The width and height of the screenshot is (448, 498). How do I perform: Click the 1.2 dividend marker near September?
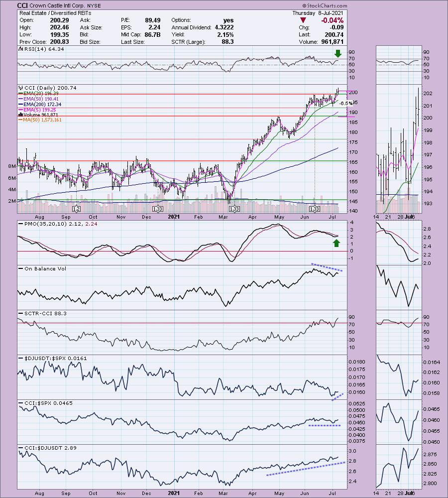click(x=77, y=209)
